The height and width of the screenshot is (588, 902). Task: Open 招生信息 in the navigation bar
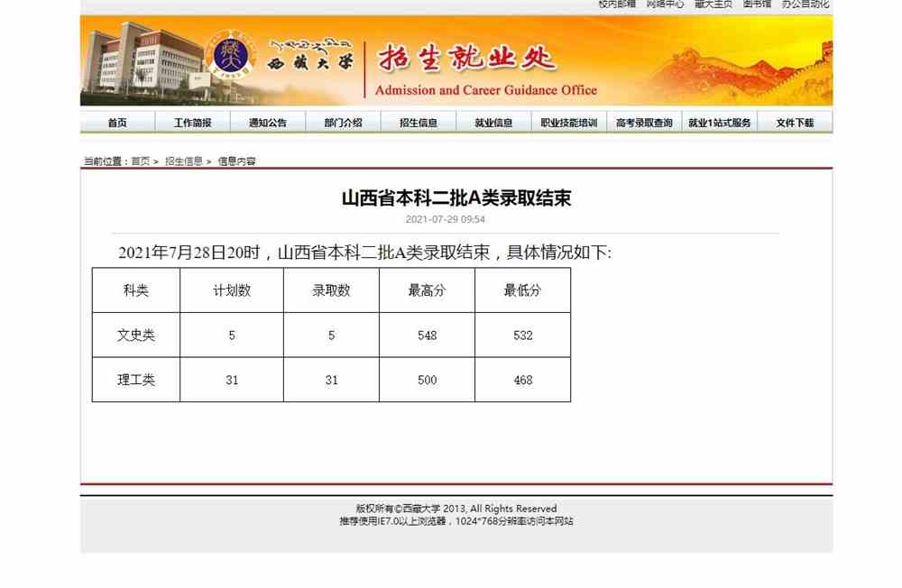point(419,123)
